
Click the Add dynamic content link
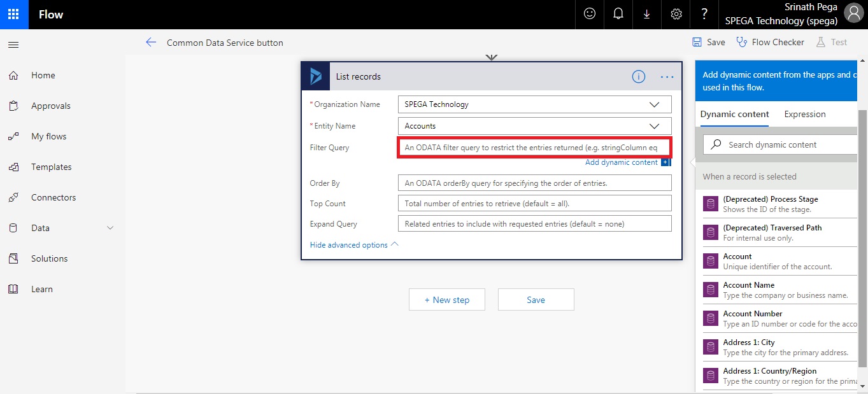click(x=622, y=162)
